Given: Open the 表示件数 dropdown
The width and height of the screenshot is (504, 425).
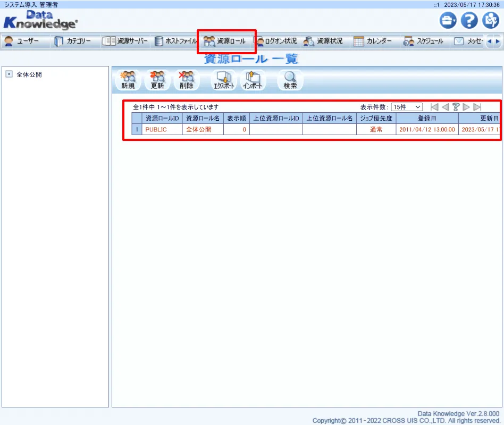Looking at the screenshot, I should (x=407, y=107).
